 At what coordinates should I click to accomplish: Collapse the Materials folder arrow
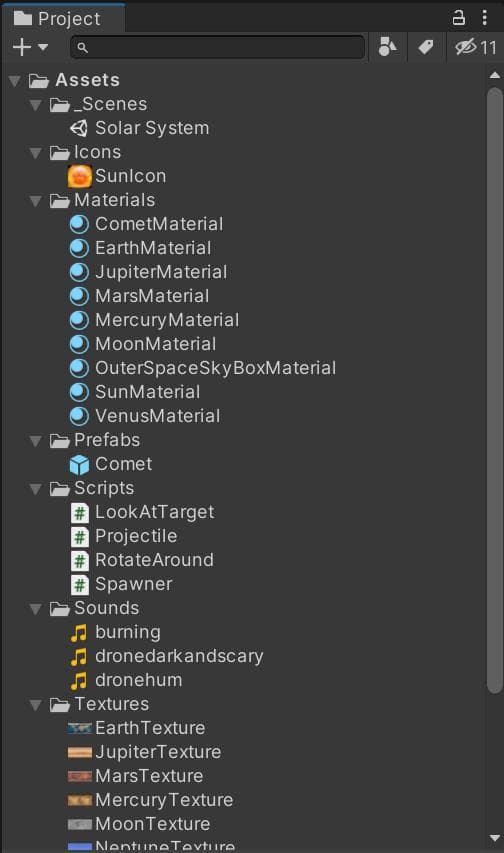tap(36, 201)
